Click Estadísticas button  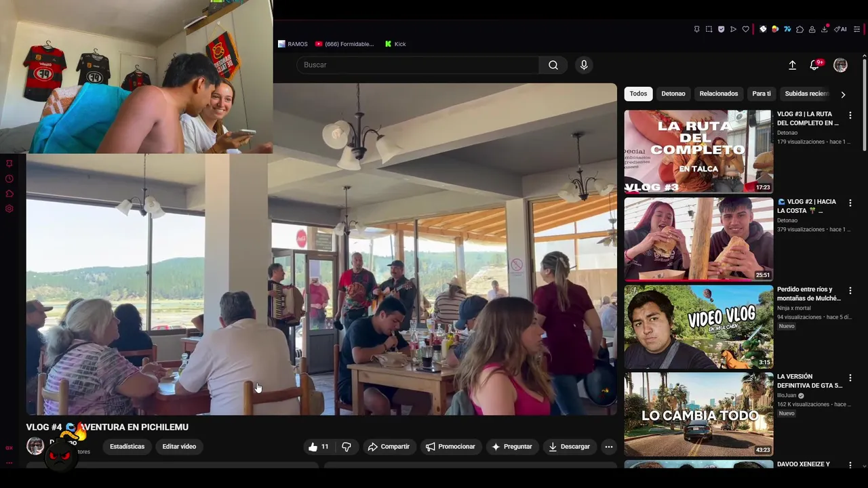[127, 447]
